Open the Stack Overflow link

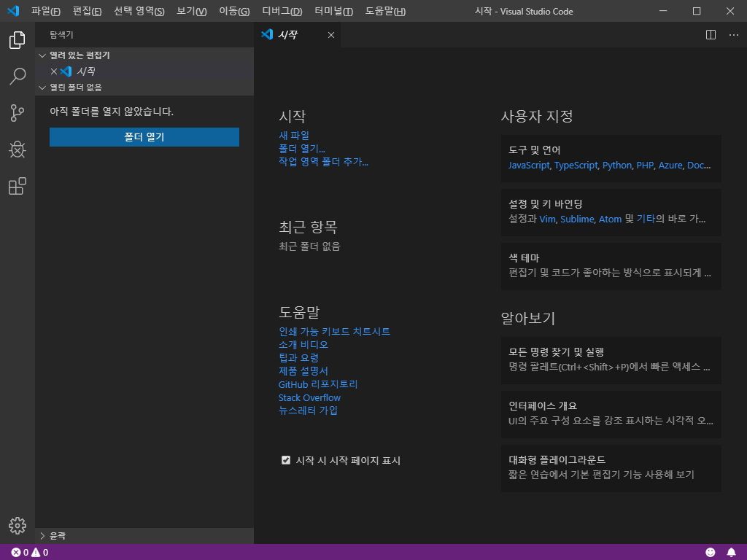click(x=309, y=397)
